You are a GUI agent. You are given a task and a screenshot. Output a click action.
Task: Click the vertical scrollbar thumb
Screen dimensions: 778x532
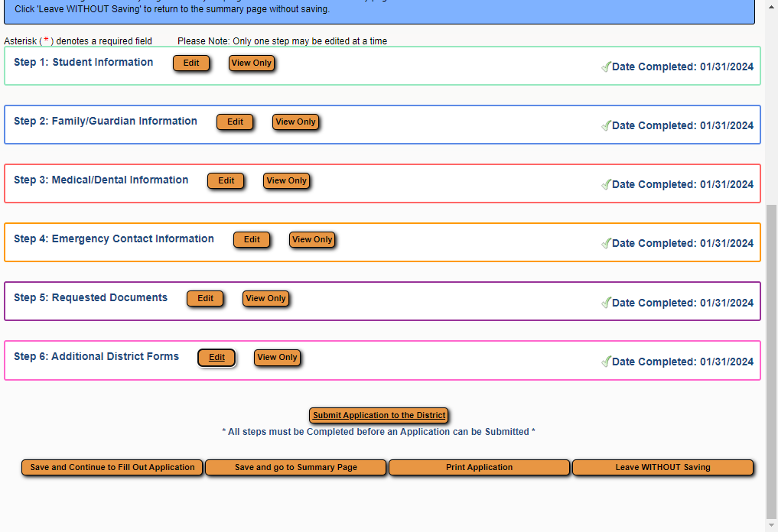772,362
